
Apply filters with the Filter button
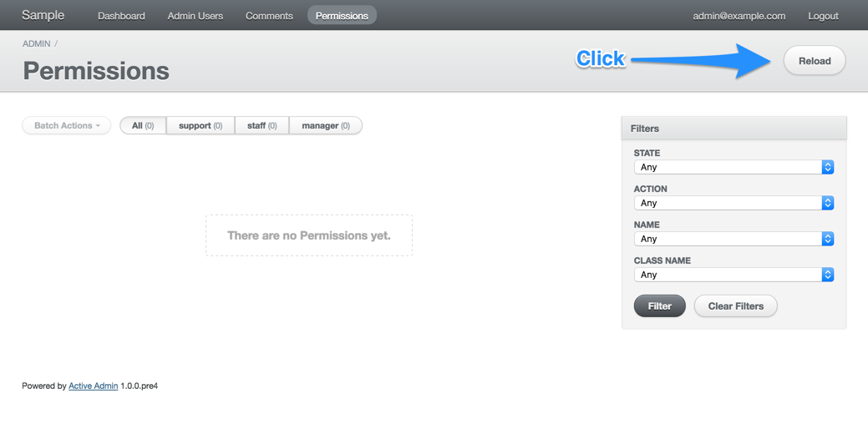[x=659, y=306]
